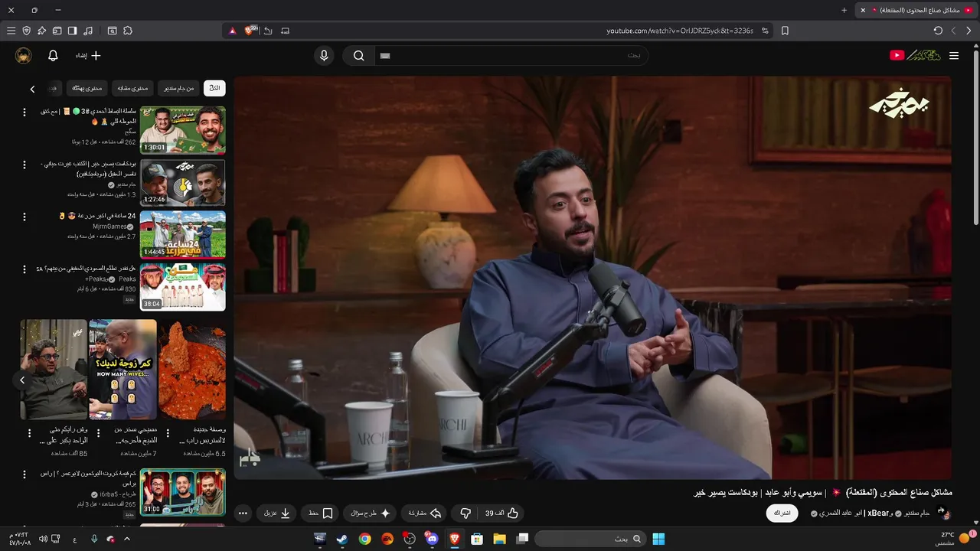Open the orange food recipe Short thumbnail
This screenshot has height=551, width=980.
pos(191,370)
